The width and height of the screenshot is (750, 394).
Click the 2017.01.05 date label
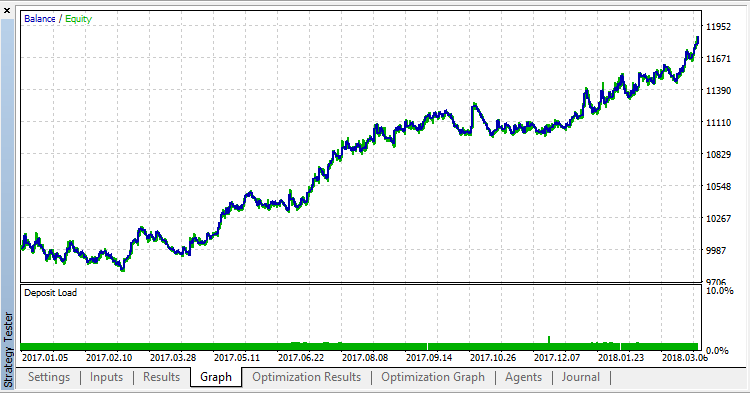tap(45, 357)
